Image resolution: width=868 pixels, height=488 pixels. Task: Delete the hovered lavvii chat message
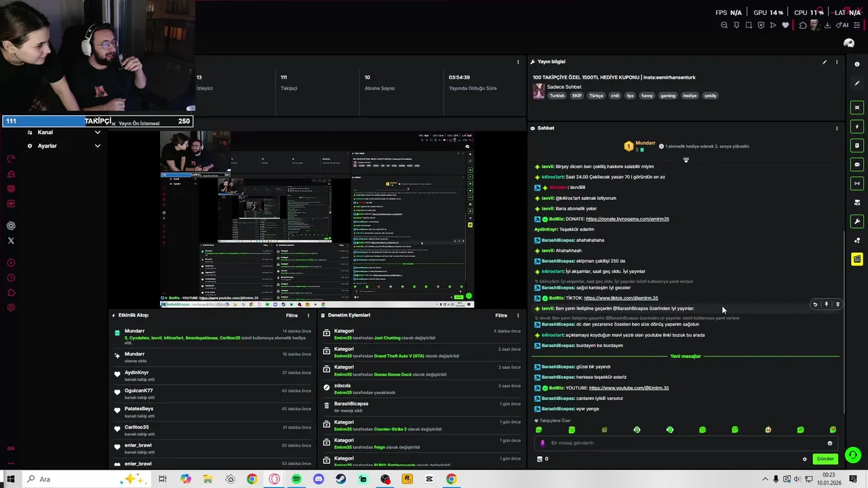tap(837, 305)
